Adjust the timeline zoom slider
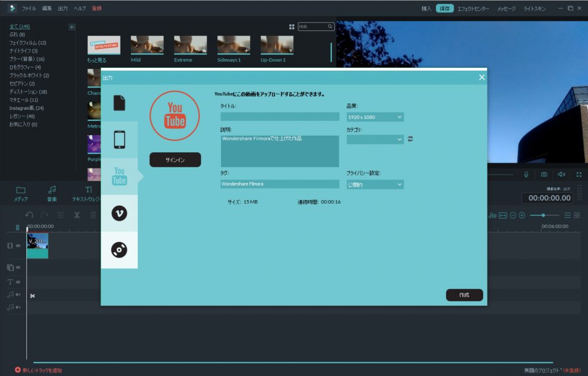This screenshot has height=376, width=588. (x=544, y=215)
